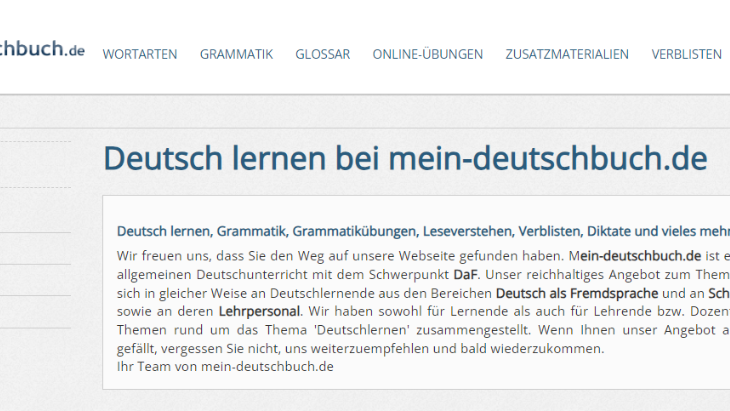Click the quoted word 'Deutschlernen'

(362, 330)
